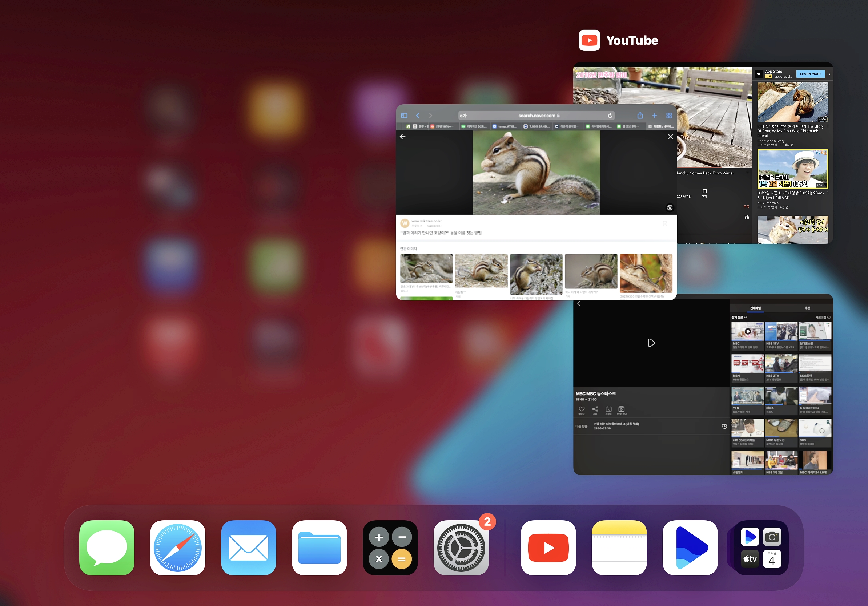The height and width of the screenshot is (606, 868).
Task: Open the more menu for 1박2일 시즌1 video
Action: click(828, 193)
